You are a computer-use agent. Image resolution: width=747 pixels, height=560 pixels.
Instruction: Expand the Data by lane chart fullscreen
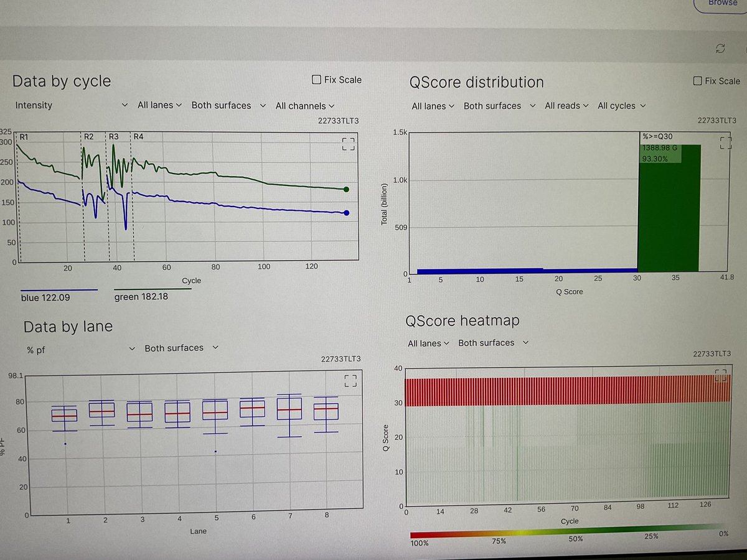pyautogui.click(x=350, y=381)
